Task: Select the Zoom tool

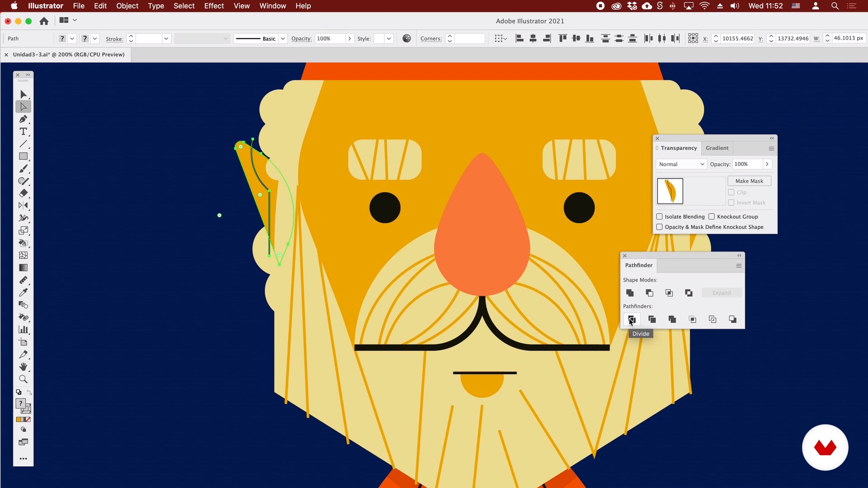Action: [x=23, y=379]
